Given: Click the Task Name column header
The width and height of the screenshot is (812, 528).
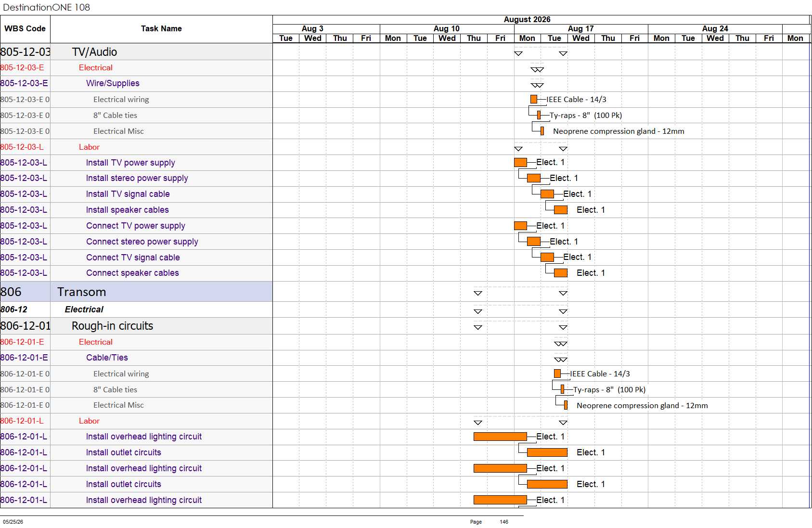Looking at the screenshot, I should click(161, 29).
